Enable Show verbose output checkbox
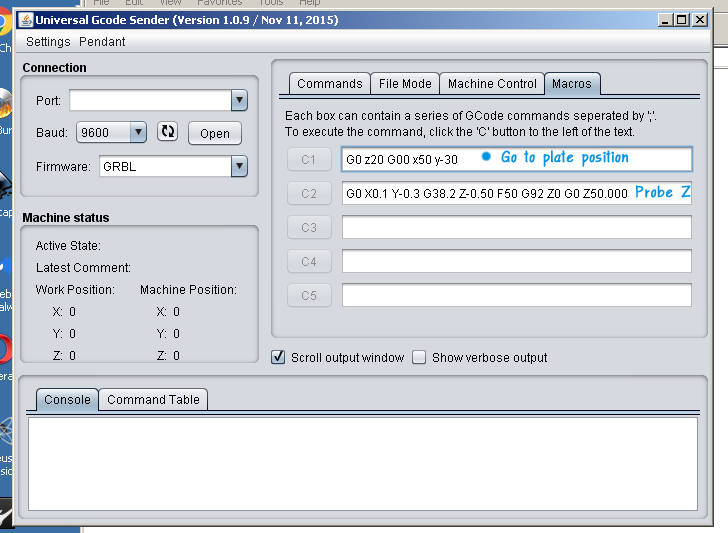The image size is (728, 533). [419, 357]
